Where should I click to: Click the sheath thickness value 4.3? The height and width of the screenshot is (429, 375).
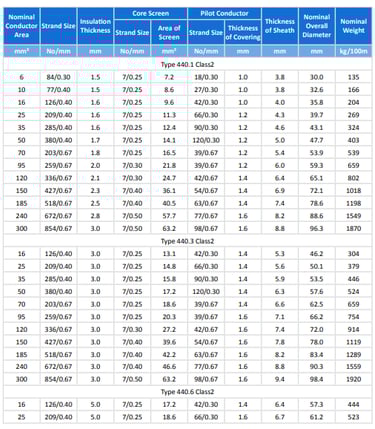click(x=280, y=115)
